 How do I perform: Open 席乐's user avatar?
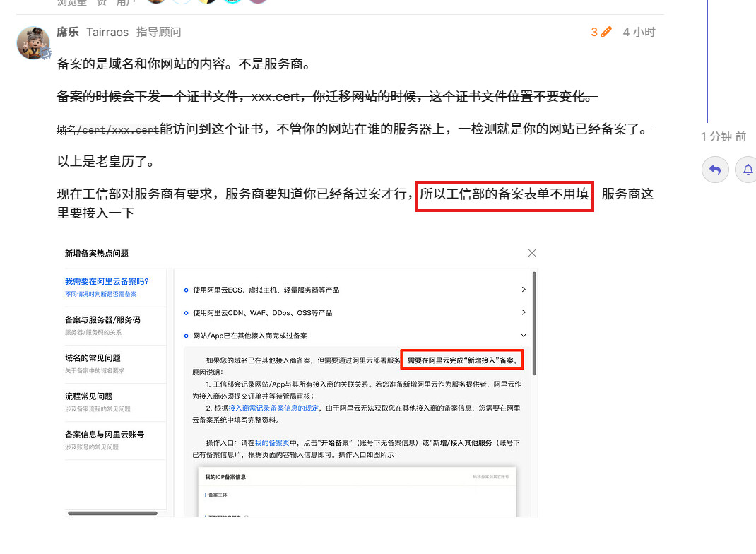pos(33,43)
